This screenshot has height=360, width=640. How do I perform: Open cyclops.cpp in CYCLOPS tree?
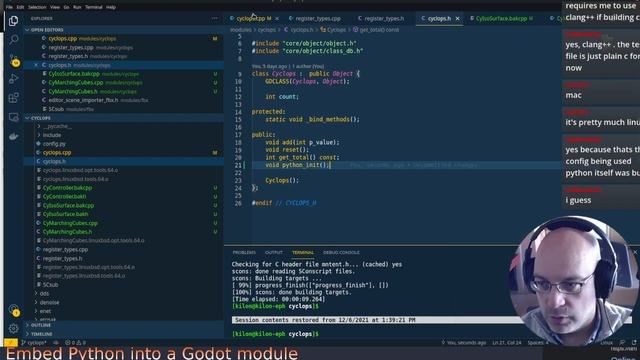tap(57, 153)
